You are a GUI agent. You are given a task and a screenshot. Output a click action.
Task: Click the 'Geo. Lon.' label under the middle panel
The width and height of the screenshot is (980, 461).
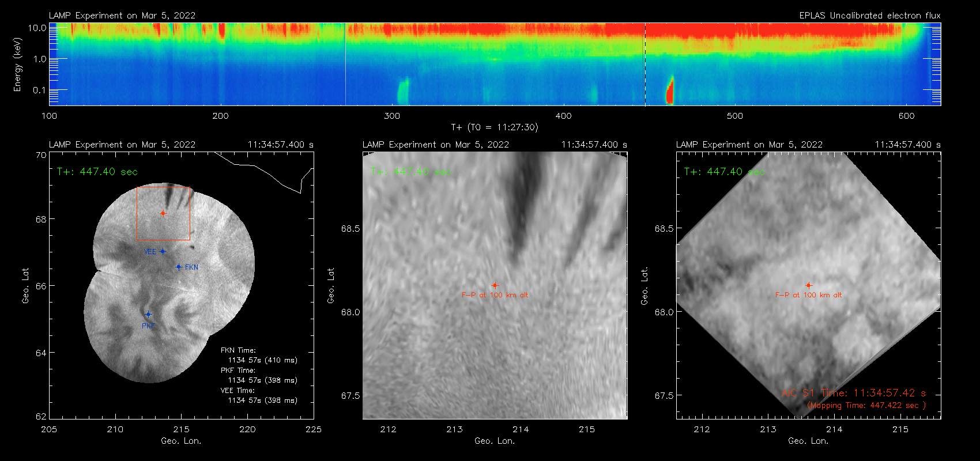click(495, 441)
